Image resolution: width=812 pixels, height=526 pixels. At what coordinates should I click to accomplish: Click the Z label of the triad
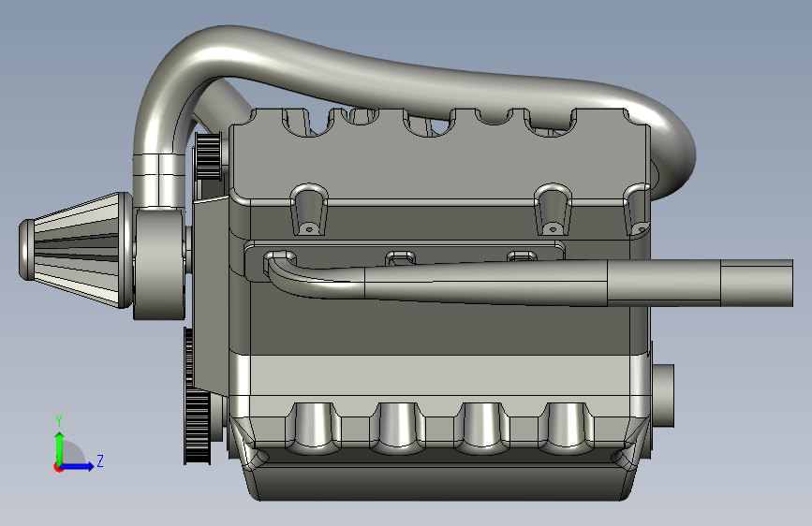(x=100, y=460)
